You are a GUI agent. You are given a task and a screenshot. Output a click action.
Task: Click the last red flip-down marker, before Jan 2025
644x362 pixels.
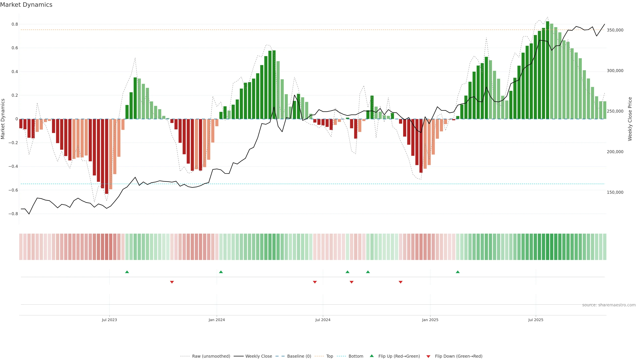pos(400,282)
